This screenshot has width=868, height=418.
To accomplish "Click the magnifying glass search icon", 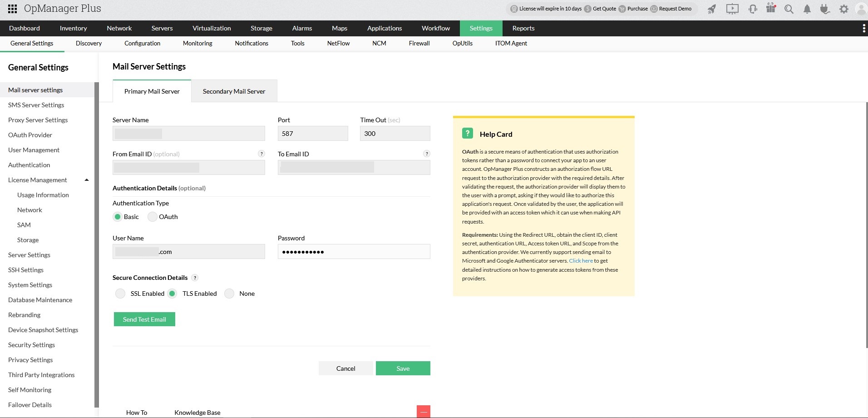I will point(789,9).
